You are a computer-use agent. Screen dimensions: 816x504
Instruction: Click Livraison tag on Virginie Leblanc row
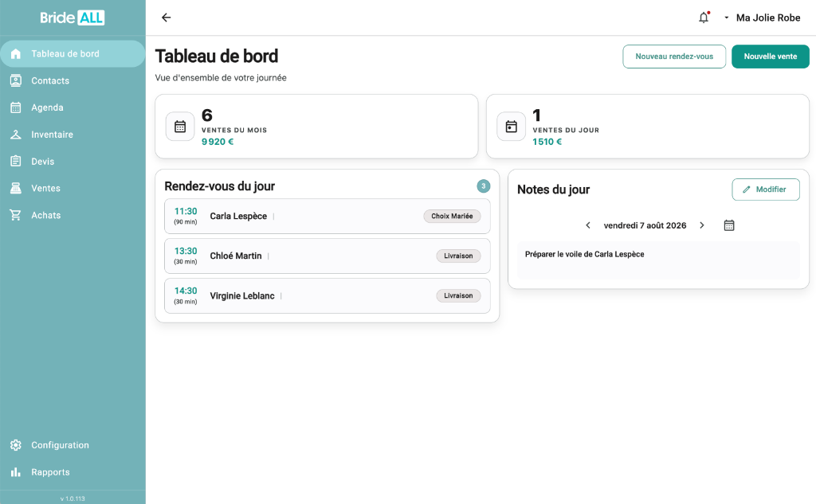pyautogui.click(x=458, y=296)
